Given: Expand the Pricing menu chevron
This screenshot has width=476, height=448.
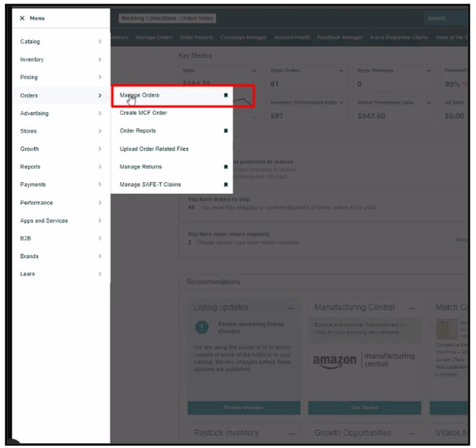Looking at the screenshot, I should click(x=100, y=78).
